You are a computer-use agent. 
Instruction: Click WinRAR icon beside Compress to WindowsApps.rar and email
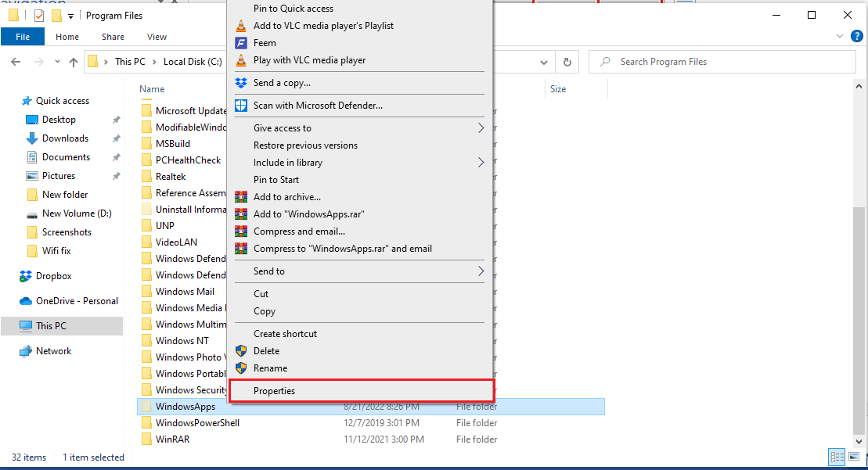[x=241, y=248]
